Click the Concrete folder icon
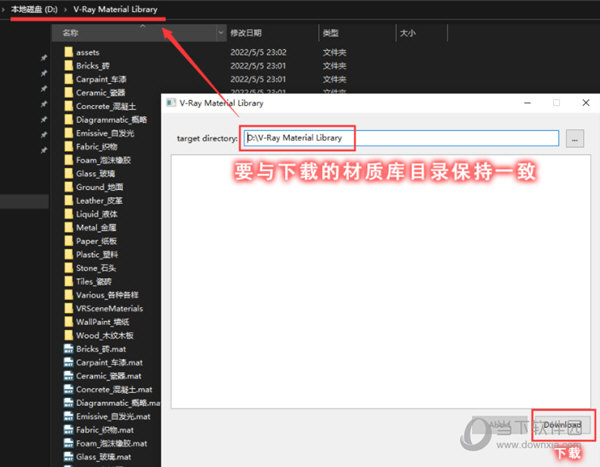 [x=68, y=106]
